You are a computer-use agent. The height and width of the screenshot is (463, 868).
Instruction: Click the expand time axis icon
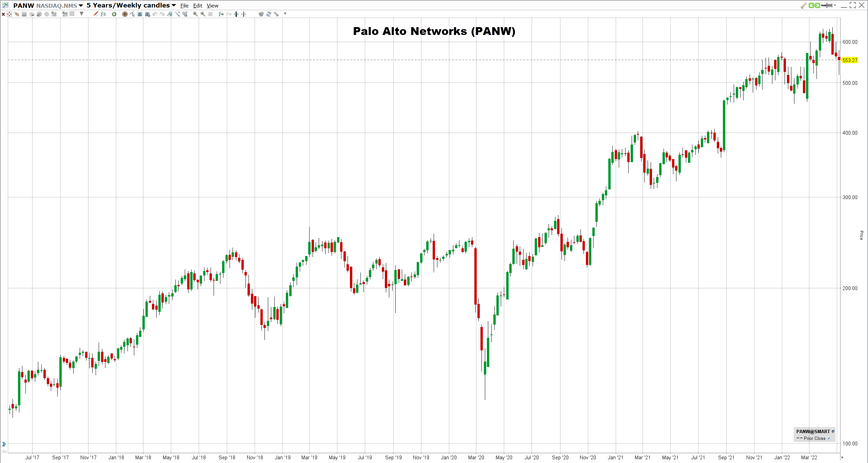point(236,14)
